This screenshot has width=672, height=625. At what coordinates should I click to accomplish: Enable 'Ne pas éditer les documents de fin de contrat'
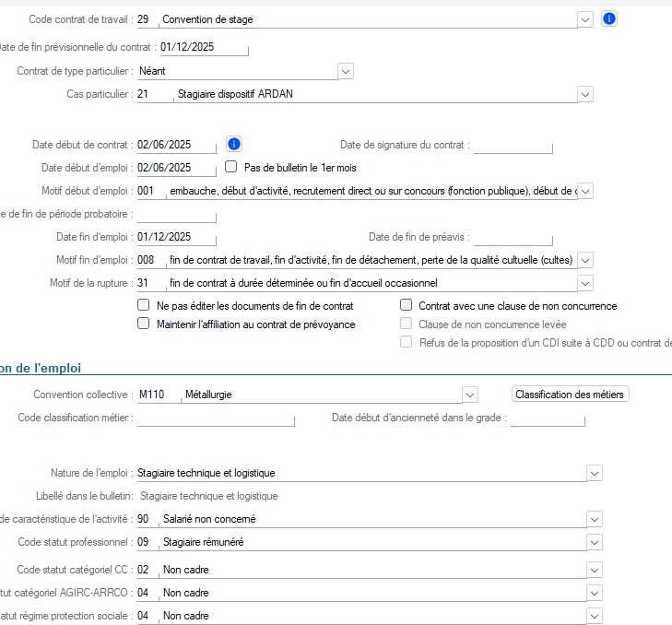(x=143, y=305)
